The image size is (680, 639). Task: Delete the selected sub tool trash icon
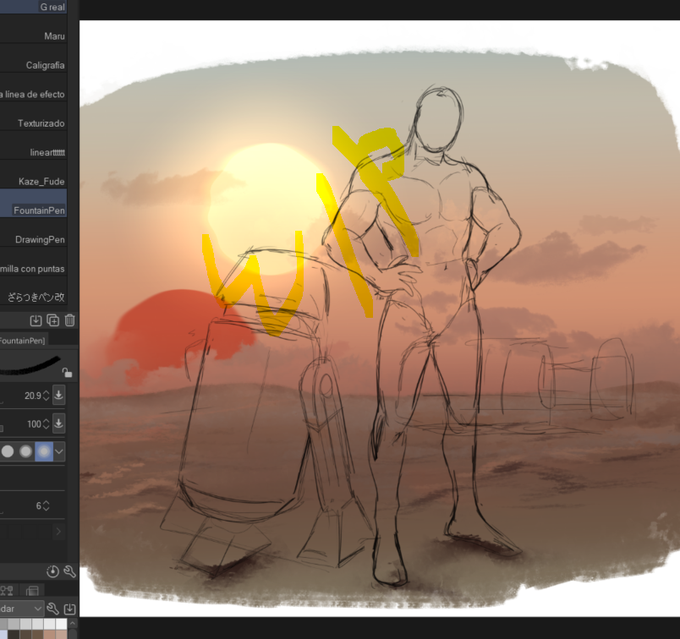pyautogui.click(x=69, y=320)
